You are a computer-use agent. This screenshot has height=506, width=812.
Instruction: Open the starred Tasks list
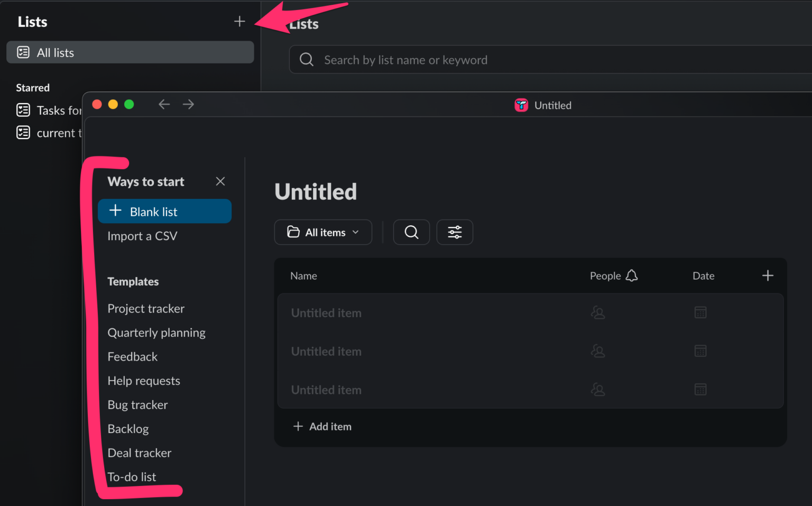pyautogui.click(x=58, y=111)
